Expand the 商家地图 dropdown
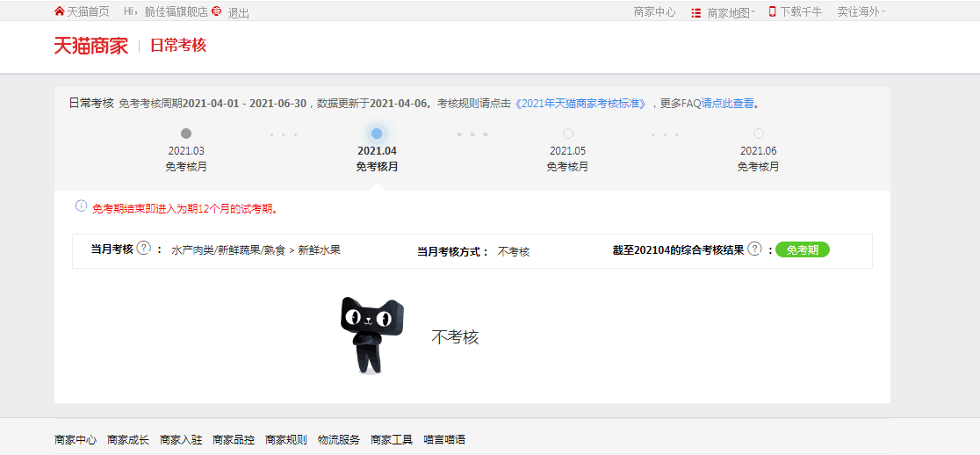Image resolution: width=980 pixels, height=455 pixels. point(731,12)
